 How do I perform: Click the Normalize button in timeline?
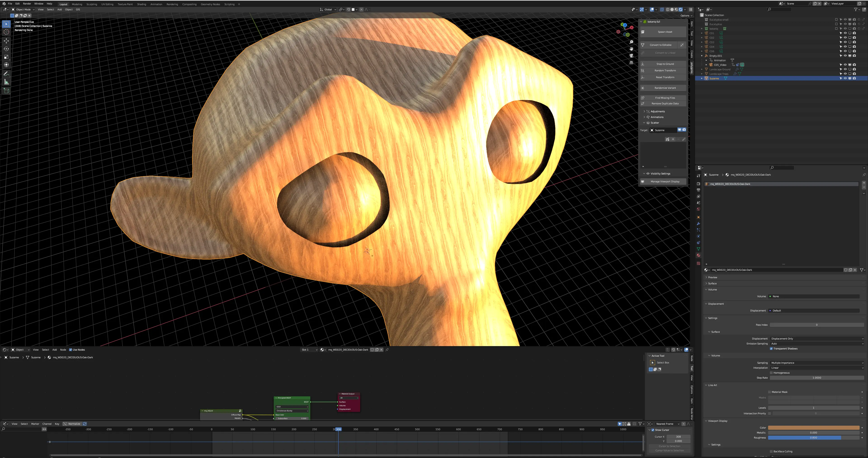click(72, 424)
